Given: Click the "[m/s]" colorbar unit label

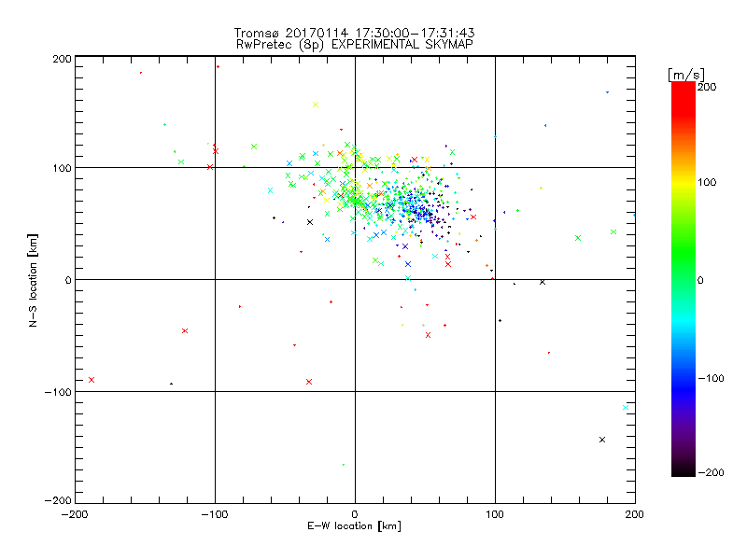Looking at the screenshot, I should pos(686,75).
